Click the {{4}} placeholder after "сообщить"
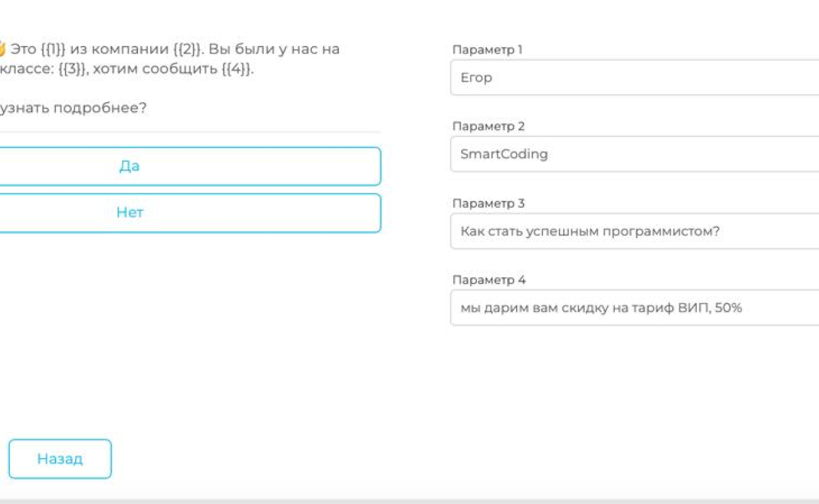The image size is (819, 504). pyautogui.click(x=236, y=69)
